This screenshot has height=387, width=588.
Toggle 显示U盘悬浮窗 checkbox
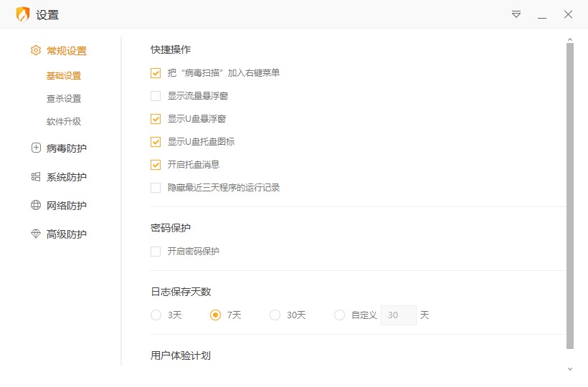[x=156, y=119]
